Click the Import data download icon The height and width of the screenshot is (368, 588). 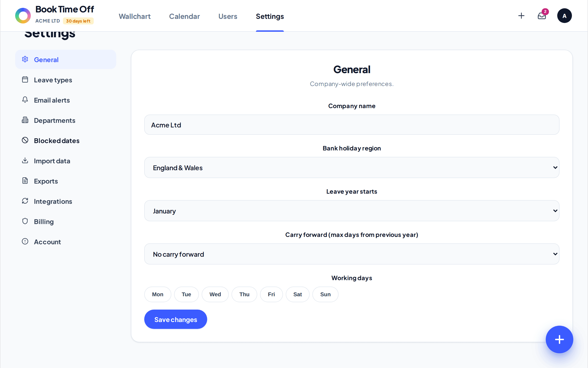pos(25,160)
